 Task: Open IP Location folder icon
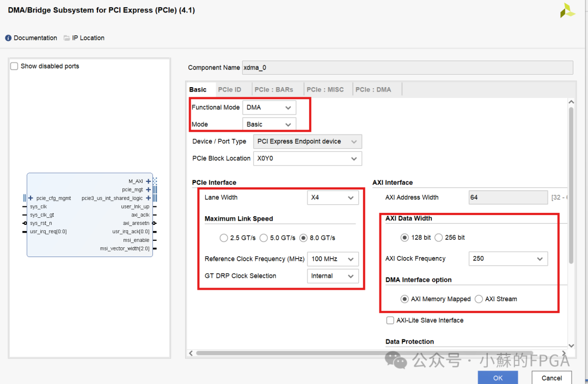point(67,38)
